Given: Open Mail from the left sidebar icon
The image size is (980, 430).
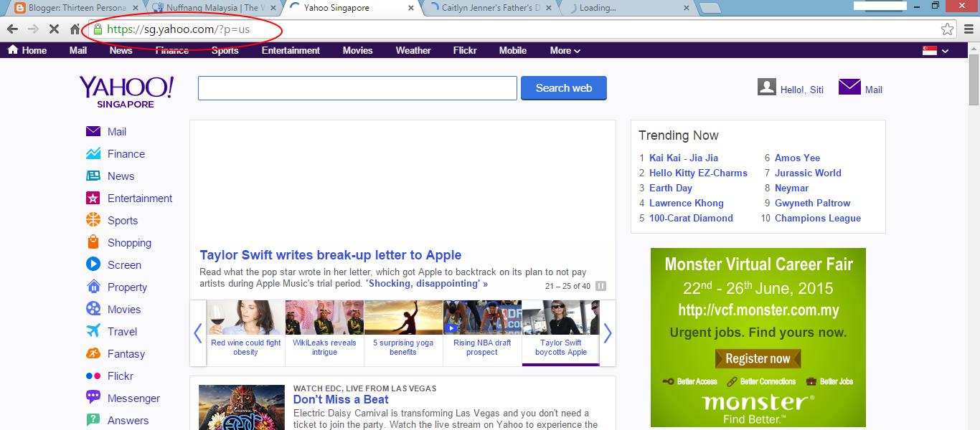Looking at the screenshot, I should (x=93, y=131).
